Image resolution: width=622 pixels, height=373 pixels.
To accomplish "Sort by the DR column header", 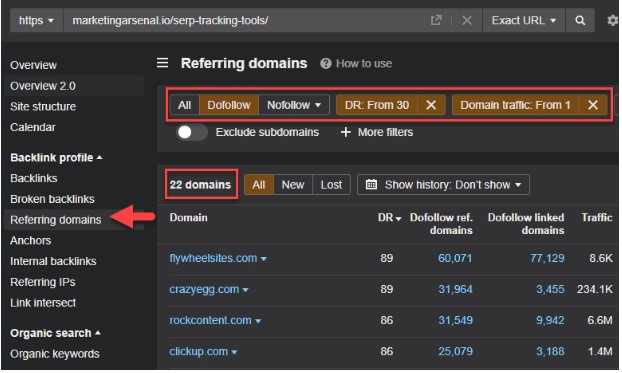I will click(389, 217).
